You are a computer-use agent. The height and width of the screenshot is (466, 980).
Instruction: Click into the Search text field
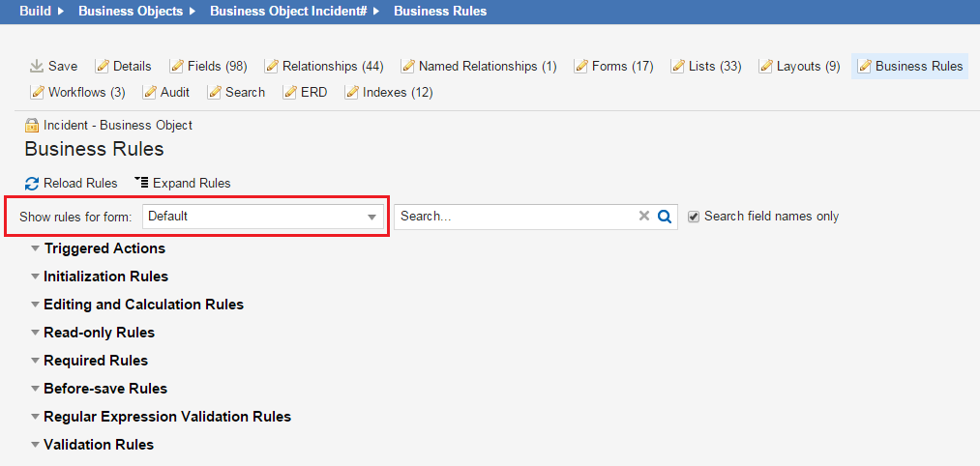pos(515,217)
